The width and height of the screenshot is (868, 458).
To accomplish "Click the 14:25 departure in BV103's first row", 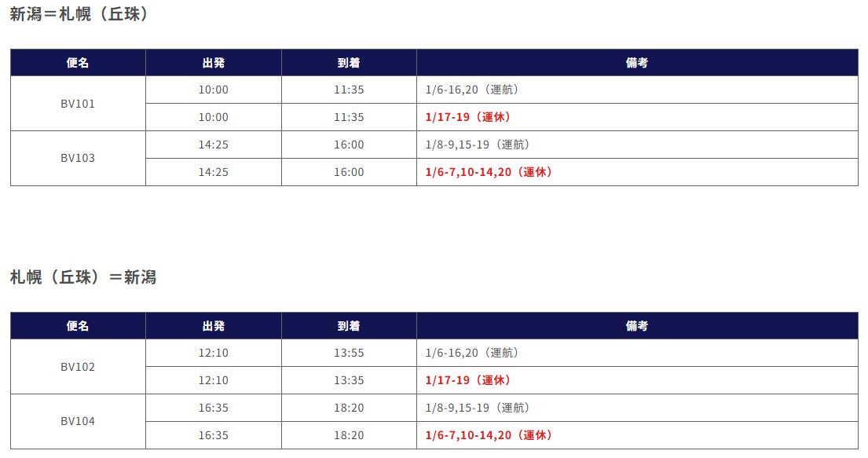I will pyautogui.click(x=213, y=145).
